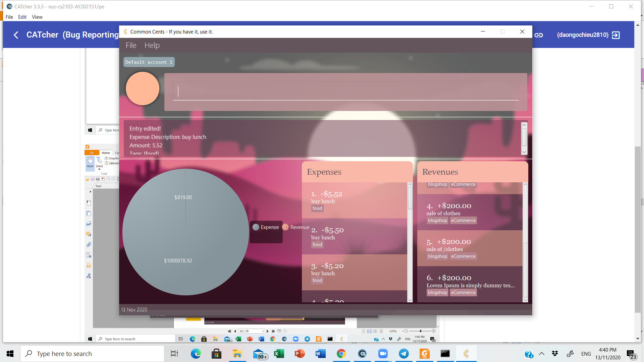Open File menu in Common Cents window

[131, 45]
